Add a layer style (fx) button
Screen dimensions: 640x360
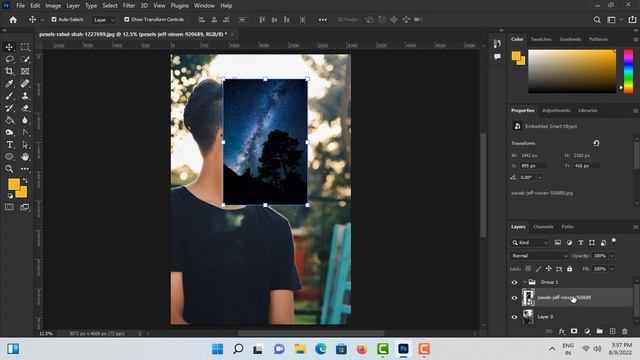click(562, 331)
